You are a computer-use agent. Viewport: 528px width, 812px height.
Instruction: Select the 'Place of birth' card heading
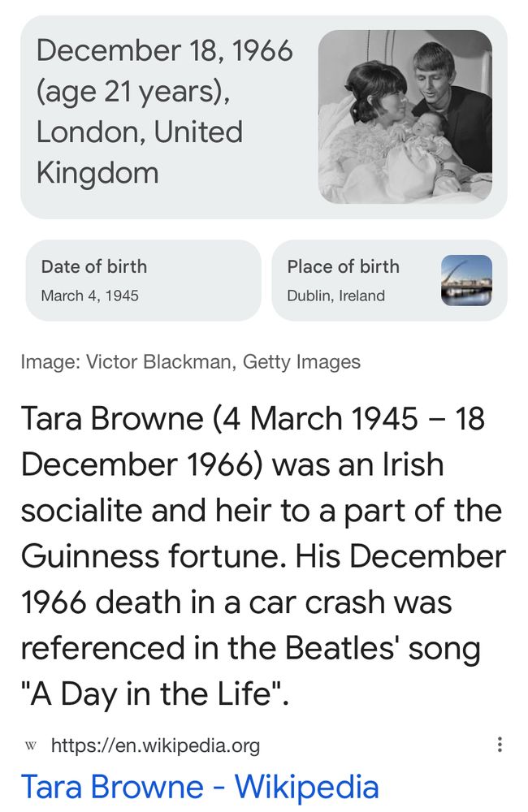click(x=343, y=266)
